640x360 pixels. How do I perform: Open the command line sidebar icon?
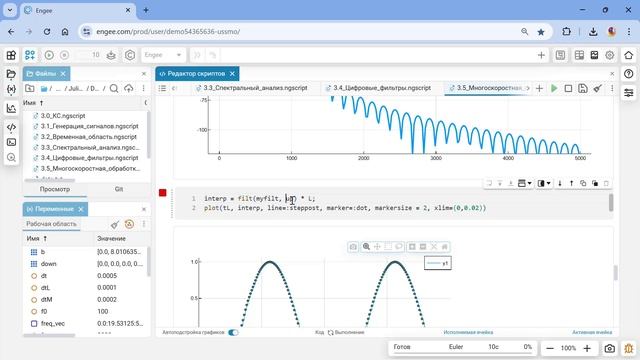(x=11, y=142)
